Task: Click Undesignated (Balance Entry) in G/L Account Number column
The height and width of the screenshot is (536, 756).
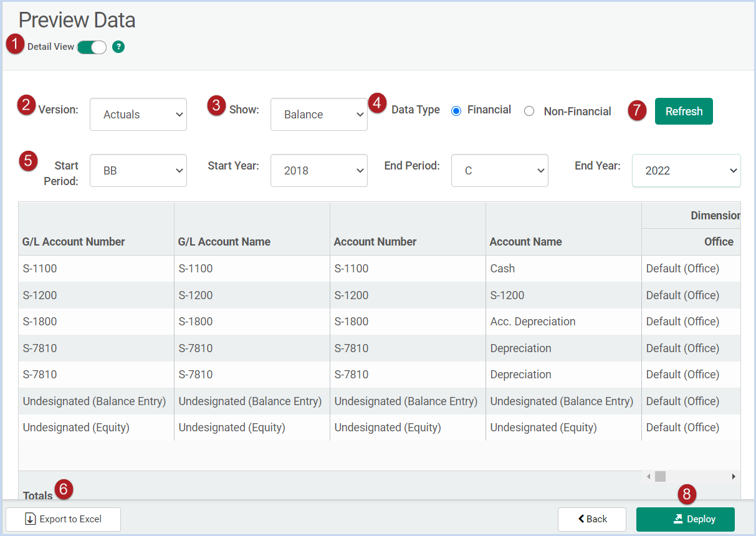Action: pos(97,401)
